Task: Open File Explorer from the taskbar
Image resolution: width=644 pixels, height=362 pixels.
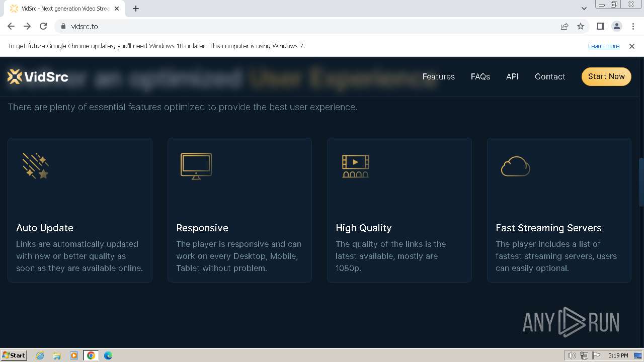Action: 57,355
